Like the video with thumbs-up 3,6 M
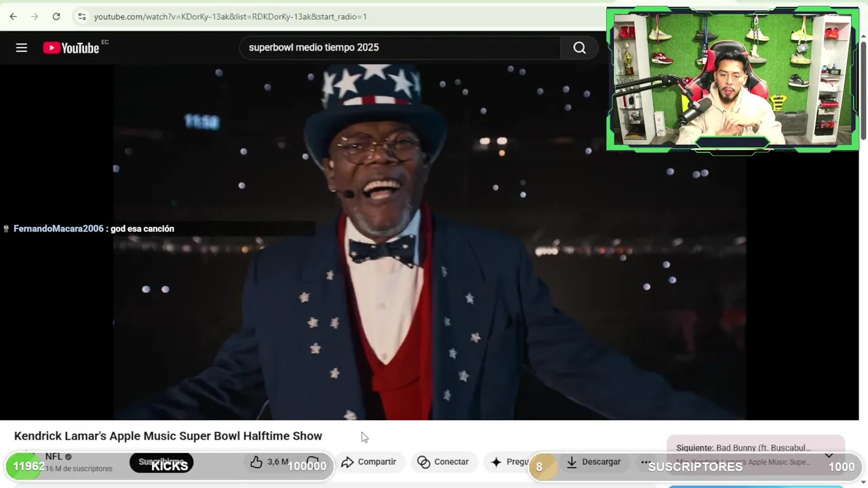Screen dimensions: 868x488 [x=269, y=462]
